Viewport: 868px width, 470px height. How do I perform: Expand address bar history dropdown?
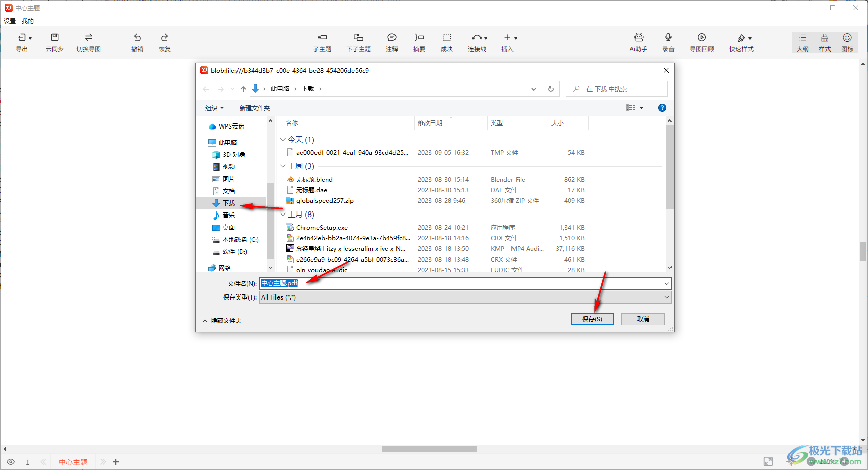(x=533, y=89)
